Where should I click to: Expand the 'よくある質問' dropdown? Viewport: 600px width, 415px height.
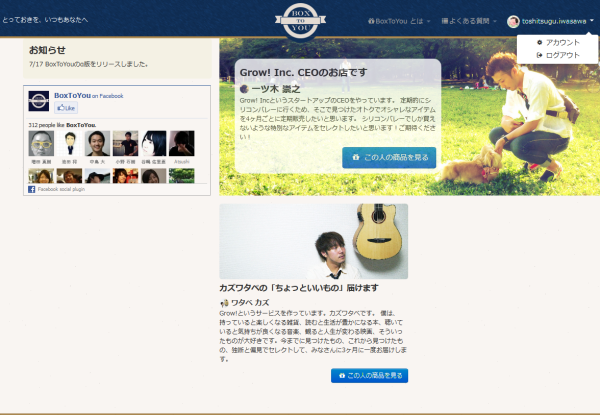coord(469,21)
